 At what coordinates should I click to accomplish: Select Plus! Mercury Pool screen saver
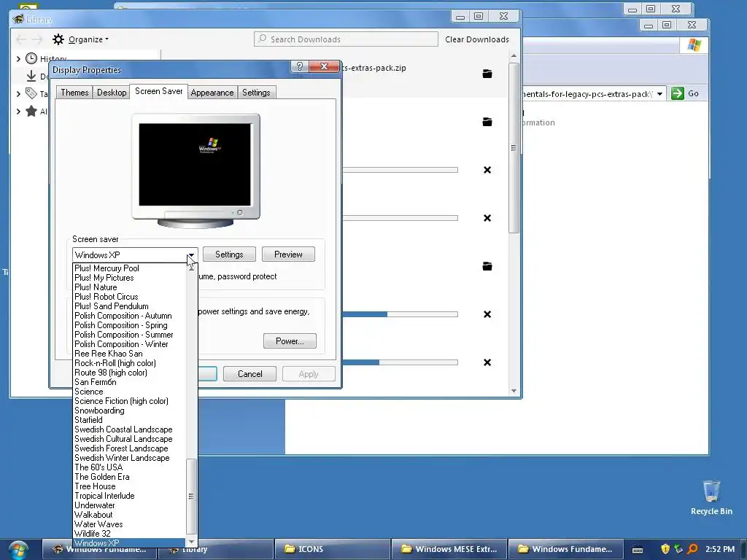128,268
